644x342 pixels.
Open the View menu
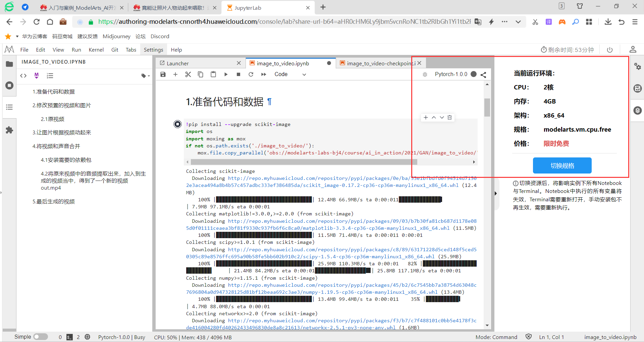(x=58, y=50)
